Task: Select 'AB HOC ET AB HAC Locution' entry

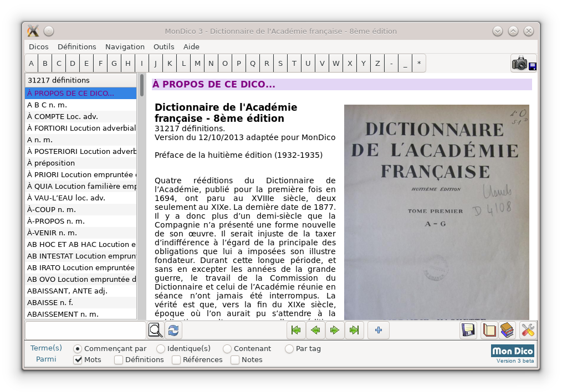Action: tap(81, 245)
